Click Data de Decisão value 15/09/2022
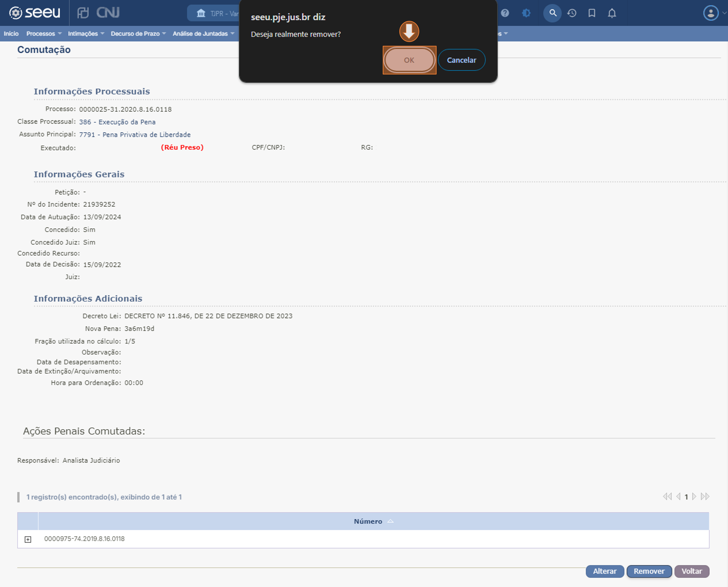 click(x=102, y=264)
